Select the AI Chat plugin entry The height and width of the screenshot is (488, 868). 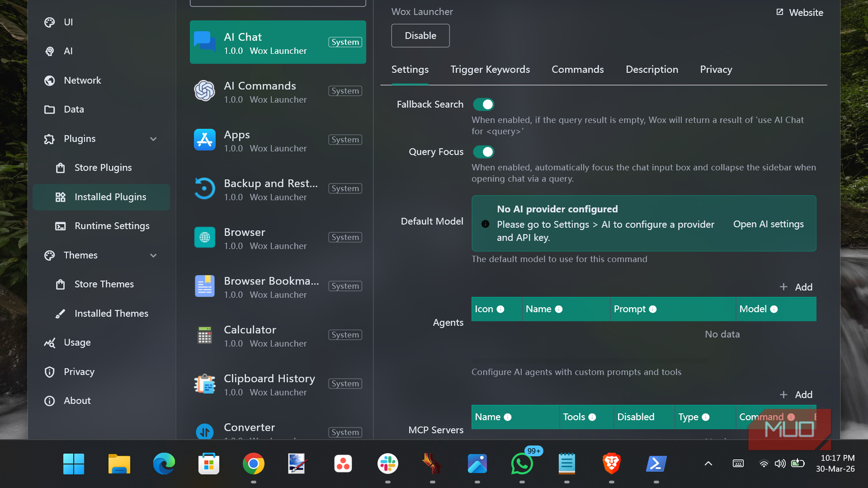click(278, 42)
